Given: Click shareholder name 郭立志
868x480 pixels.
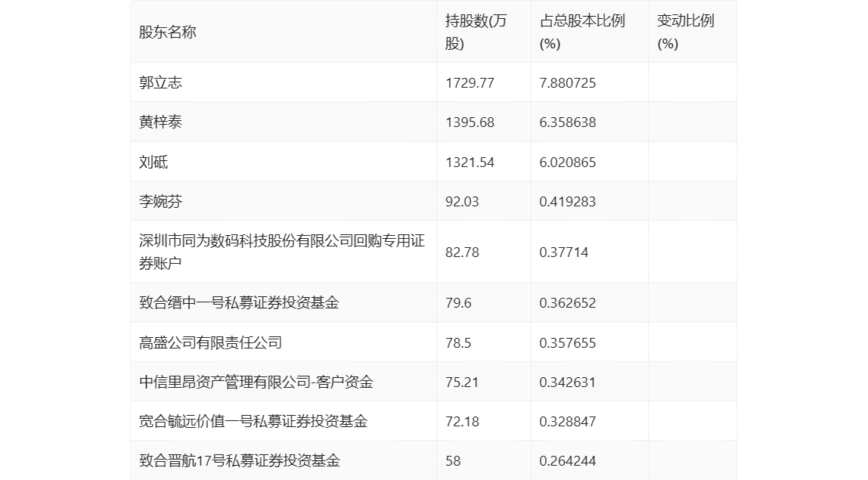Looking at the screenshot, I should 160,82.
